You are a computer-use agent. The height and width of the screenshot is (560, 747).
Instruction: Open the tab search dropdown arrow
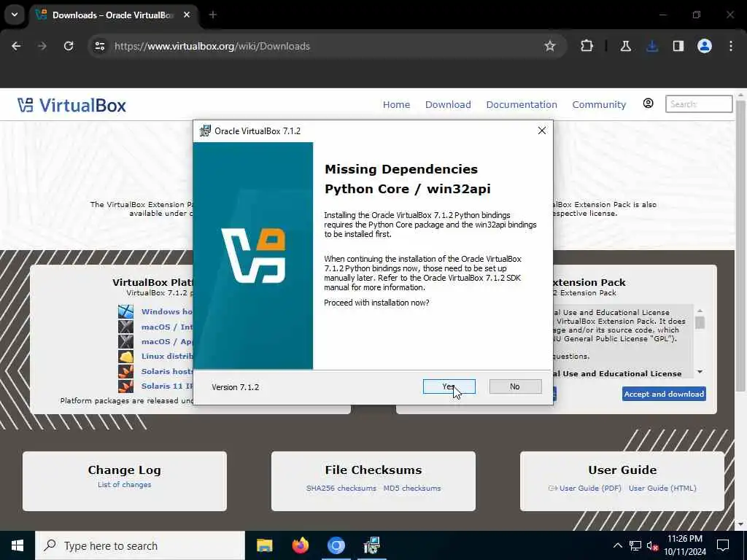(x=15, y=15)
